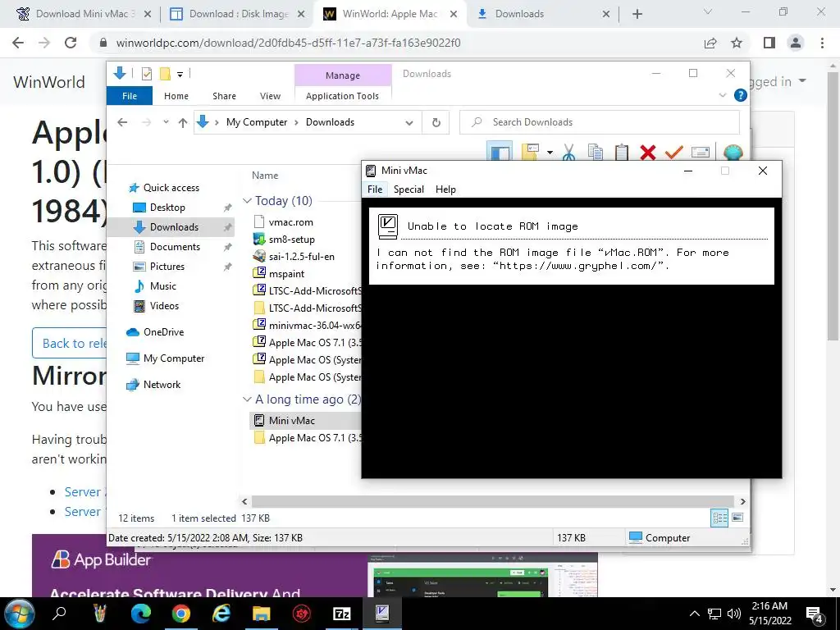Collapse the A long time ago group
The image size is (840, 630).
tap(248, 399)
